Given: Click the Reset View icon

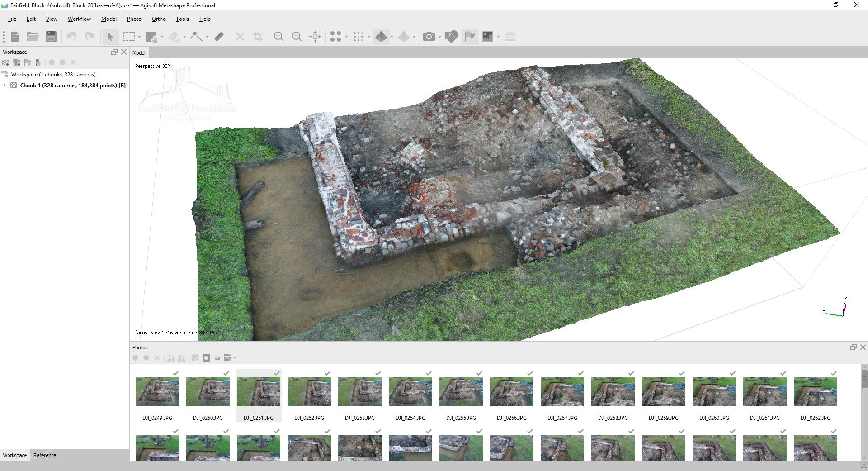Looking at the screenshot, I should [x=315, y=37].
